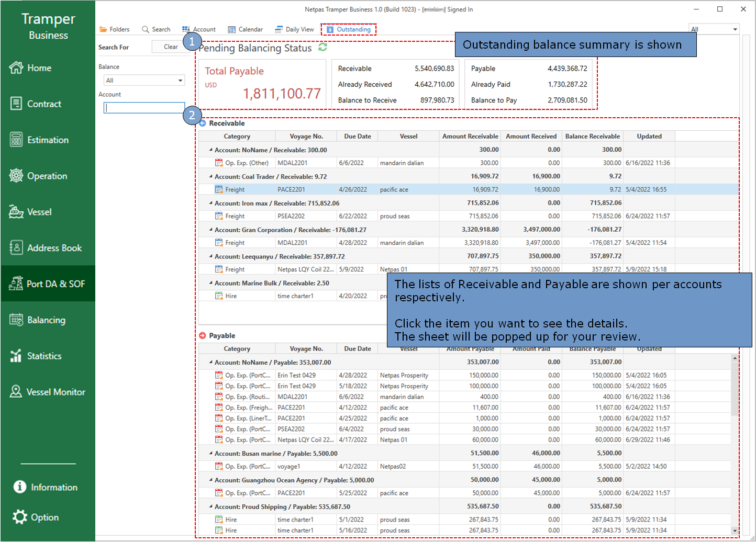Sort Receivable by Amount Received column
This screenshot has width=756, height=542.
click(x=531, y=136)
